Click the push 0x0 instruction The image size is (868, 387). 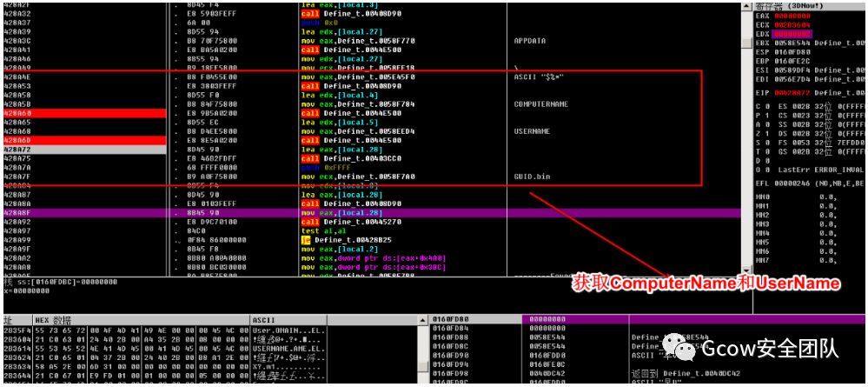click(x=318, y=23)
